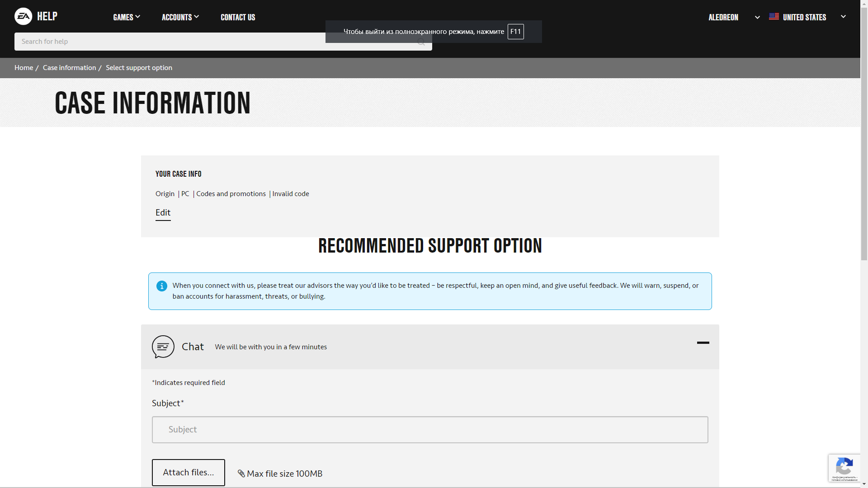Viewport: 868px width, 488px height.
Task: Click the EA logo icon
Action: tap(23, 17)
